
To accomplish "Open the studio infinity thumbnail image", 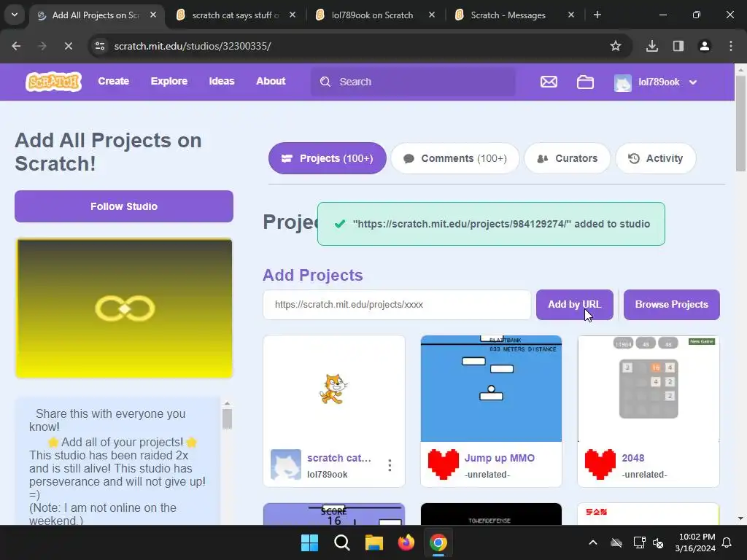I will click(124, 308).
